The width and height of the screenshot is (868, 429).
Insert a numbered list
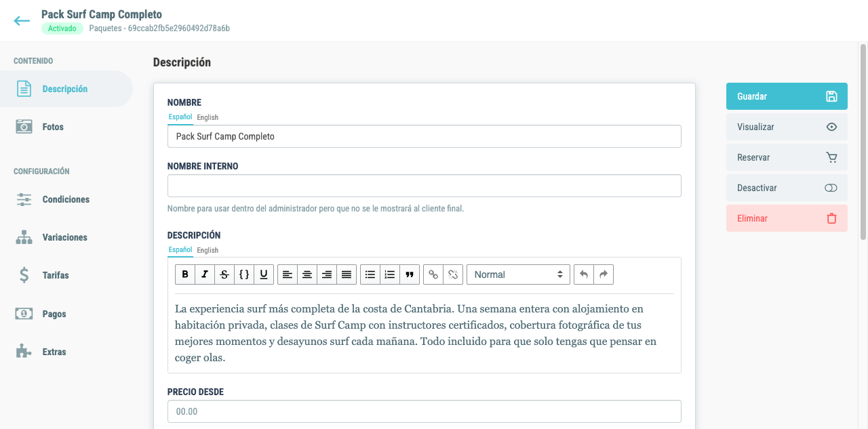(390, 274)
